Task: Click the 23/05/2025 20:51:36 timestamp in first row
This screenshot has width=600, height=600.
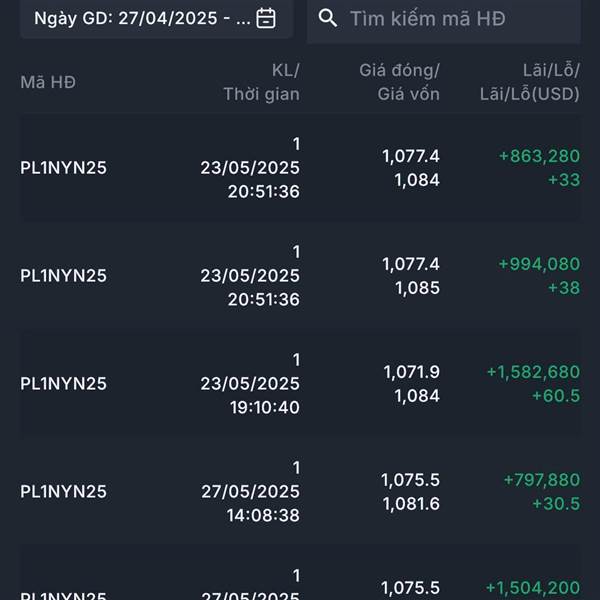Action: click(250, 179)
